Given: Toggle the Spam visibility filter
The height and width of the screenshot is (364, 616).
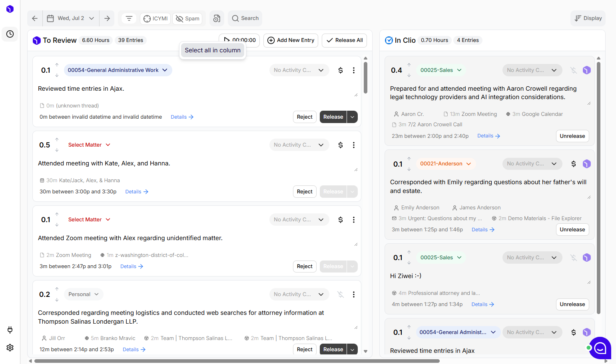Looking at the screenshot, I should 187,18.
